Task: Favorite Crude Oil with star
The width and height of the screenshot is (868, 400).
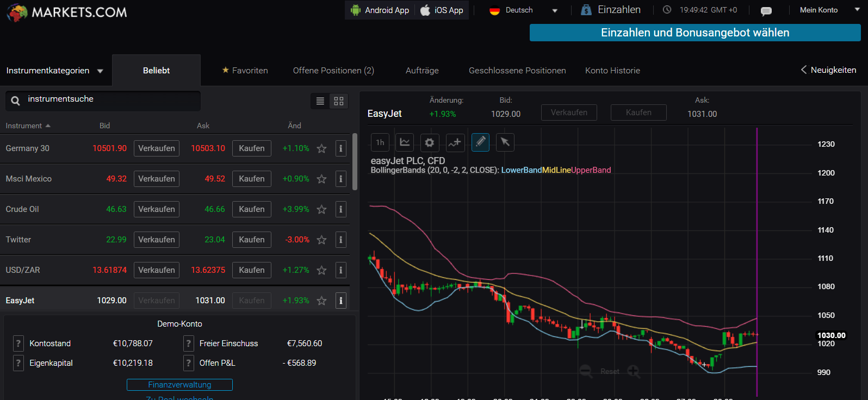Action: (x=322, y=209)
